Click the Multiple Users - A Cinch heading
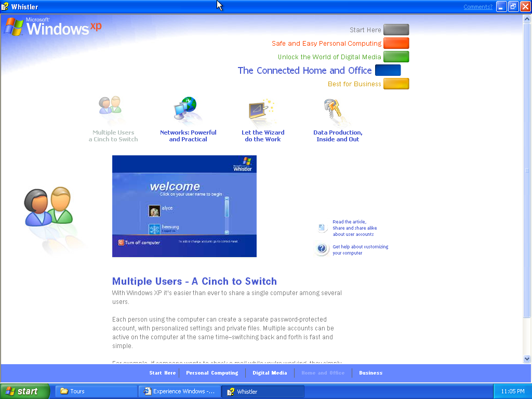This screenshot has width=532, height=399. [194, 281]
